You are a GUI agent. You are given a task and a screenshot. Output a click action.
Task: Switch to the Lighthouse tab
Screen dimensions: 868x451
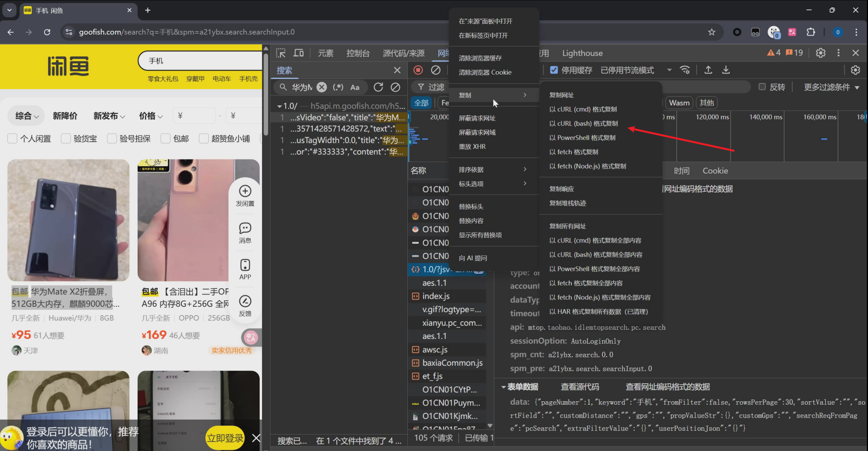(582, 53)
